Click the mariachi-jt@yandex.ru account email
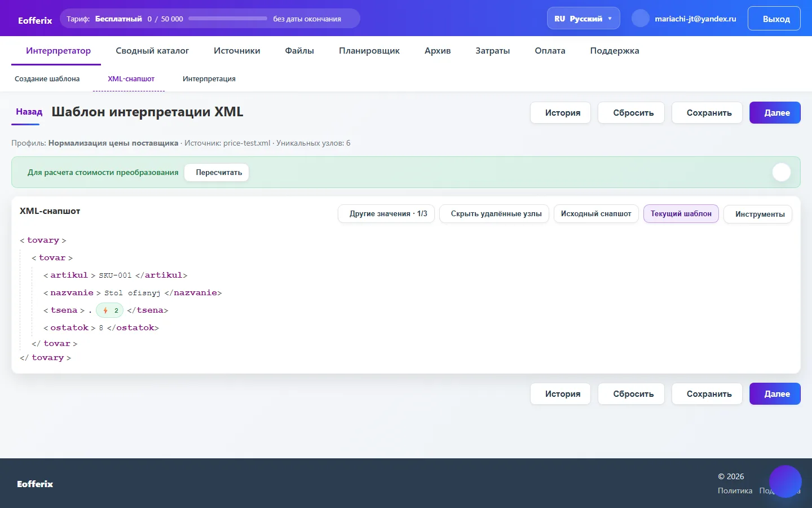The width and height of the screenshot is (812, 508). pyautogui.click(x=695, y=19)
